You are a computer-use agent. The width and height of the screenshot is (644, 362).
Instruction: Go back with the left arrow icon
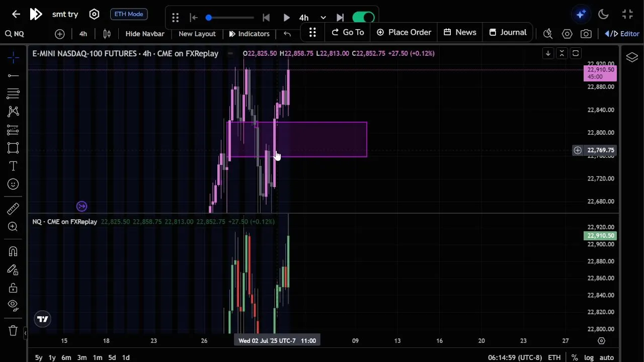point(16,14)
